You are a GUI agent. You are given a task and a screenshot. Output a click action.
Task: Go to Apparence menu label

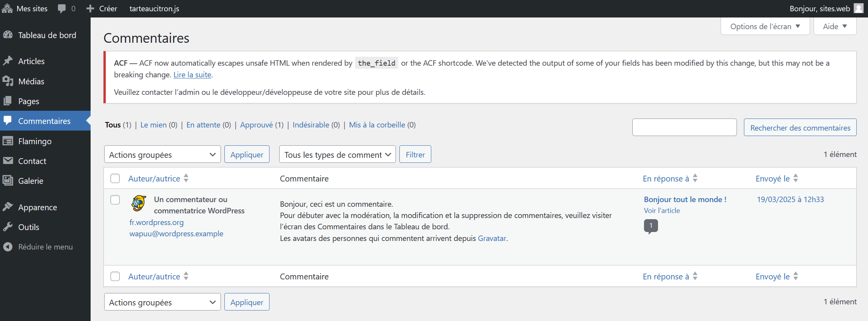38,208
